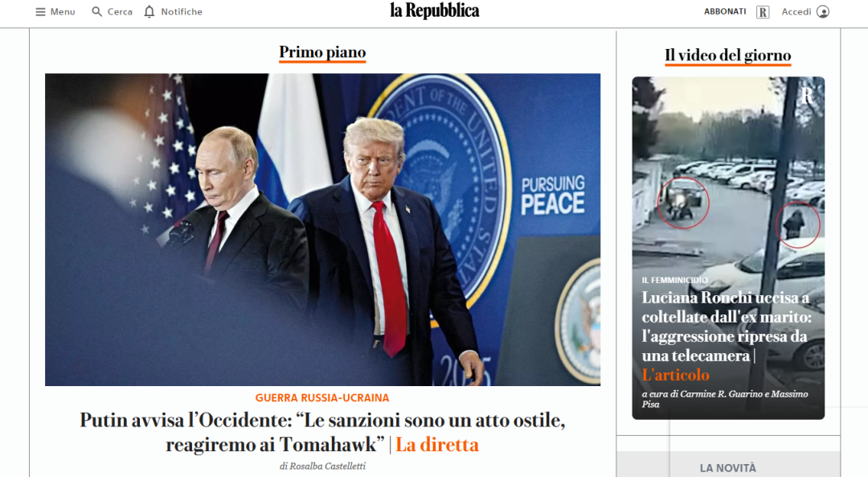Click the search magnifier icon
The image size is (868, 477).
(x=97, y=11)
